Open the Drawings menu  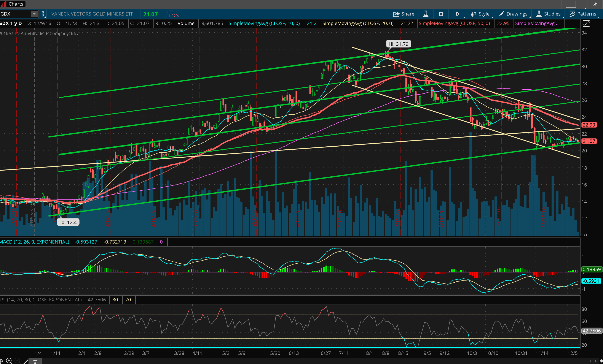(514, 14)
